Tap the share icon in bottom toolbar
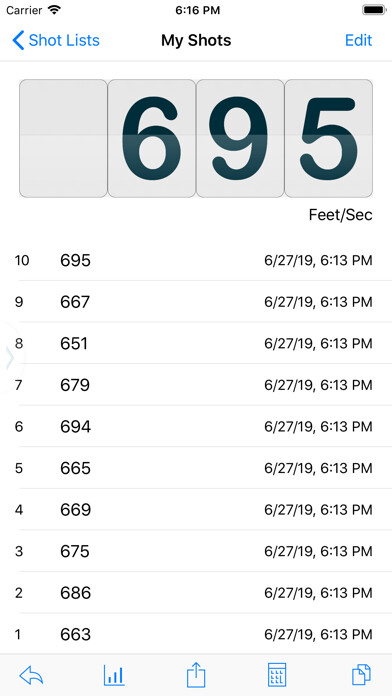 click(x=196, y=675)
